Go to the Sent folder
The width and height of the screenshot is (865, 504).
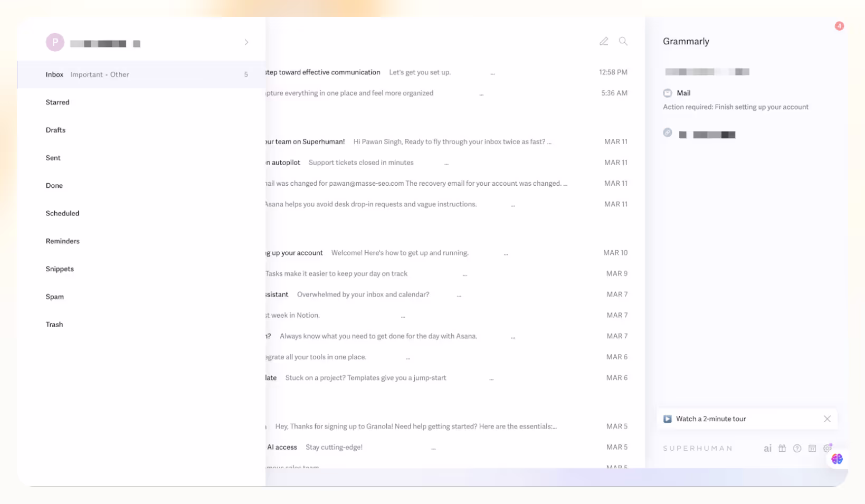click(53, 158)
